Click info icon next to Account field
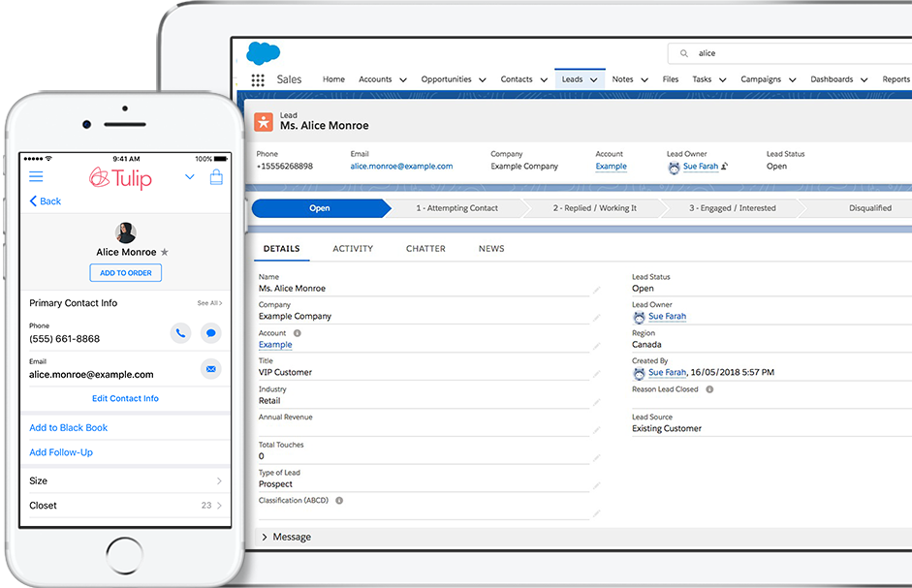The image size is (912, 588). tap(298, 333)
